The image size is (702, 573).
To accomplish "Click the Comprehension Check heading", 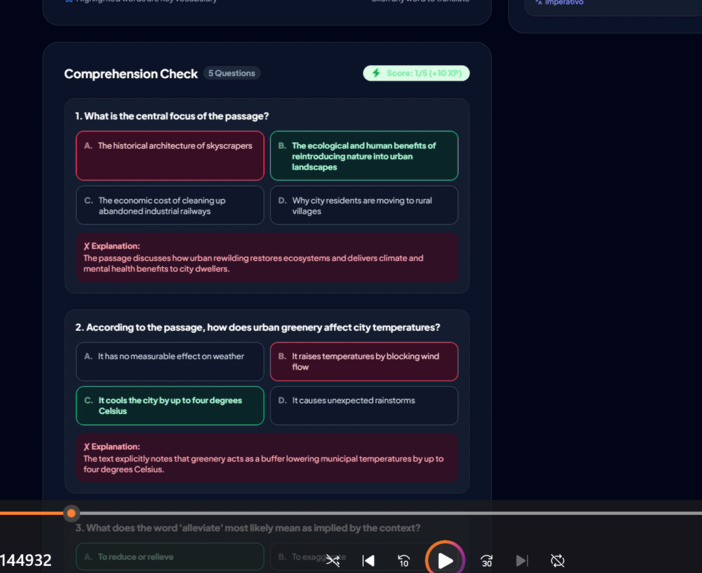I will [131, 74].
